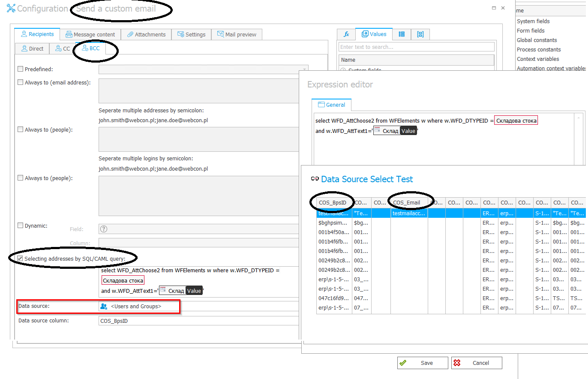Click the Dynamic Field help question-mark icon
This screenshot has width=588, height=379.
pyautogui.click(x=103, y=229)
